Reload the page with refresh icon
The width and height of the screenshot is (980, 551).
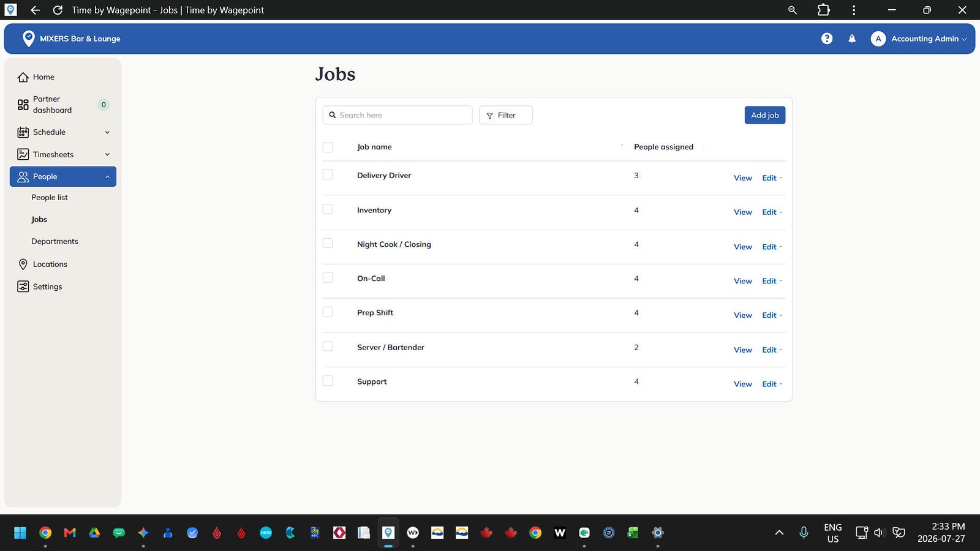coord(58,10)
